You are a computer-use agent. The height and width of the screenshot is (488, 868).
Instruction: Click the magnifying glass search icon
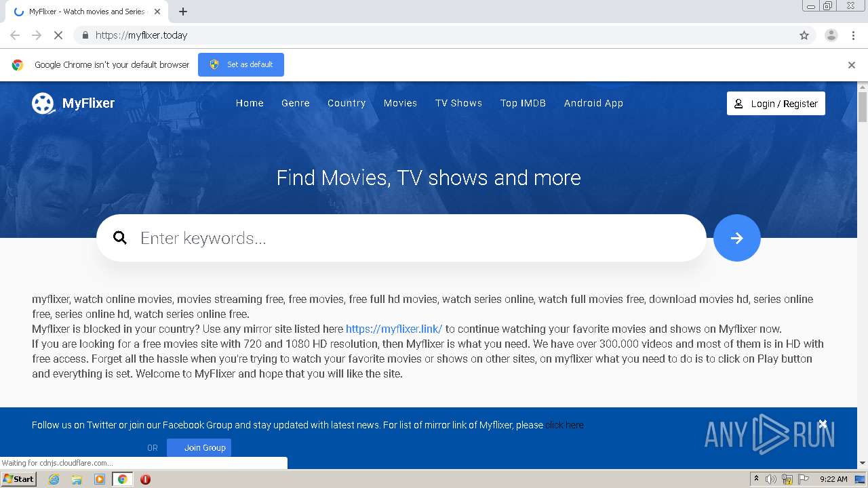pos(120,238)
